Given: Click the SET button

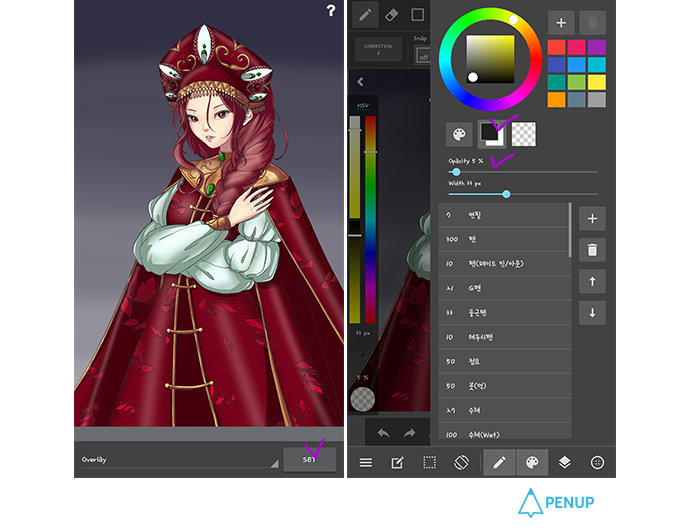Looking at the screenshot, I should [310, 459].
